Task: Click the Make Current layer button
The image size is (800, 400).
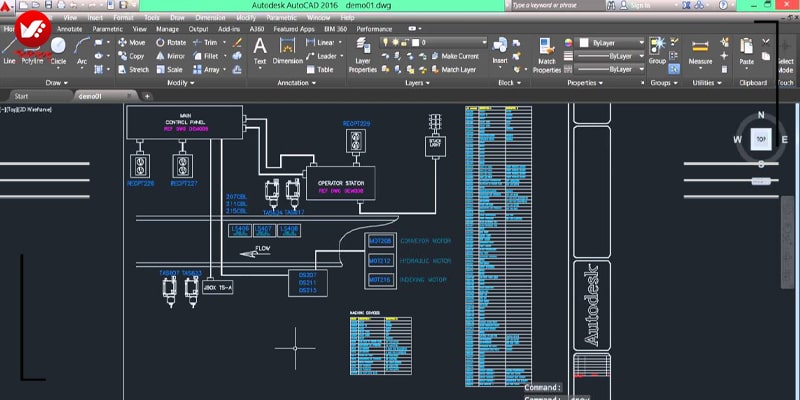Action: coord(455,56)
